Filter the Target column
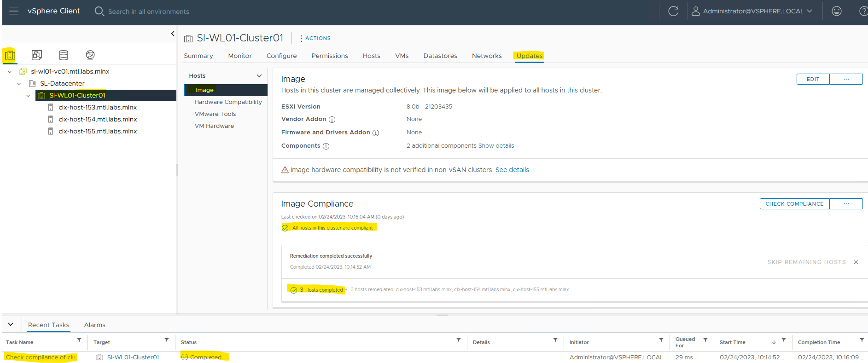The image size is (868, 363). [x=167, y=340]
